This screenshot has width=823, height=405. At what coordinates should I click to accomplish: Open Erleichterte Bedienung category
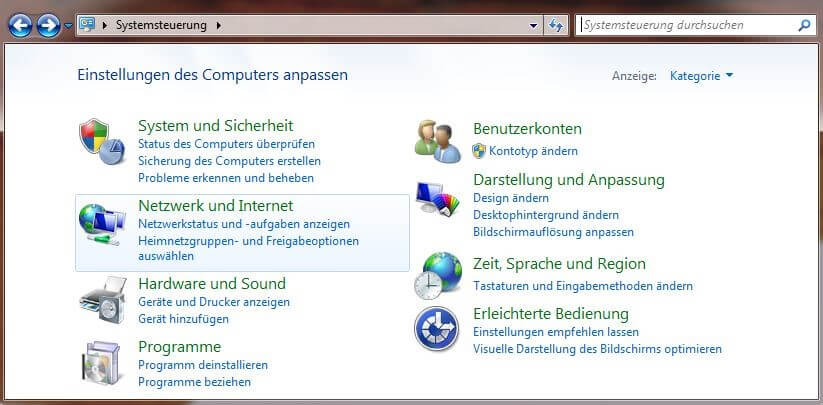(551, 314)
